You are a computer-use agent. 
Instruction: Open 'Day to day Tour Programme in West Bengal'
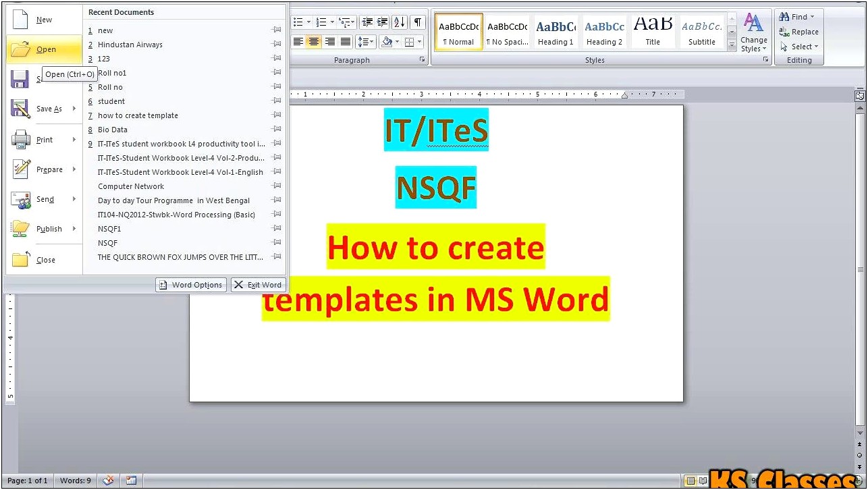pos(184,200)
